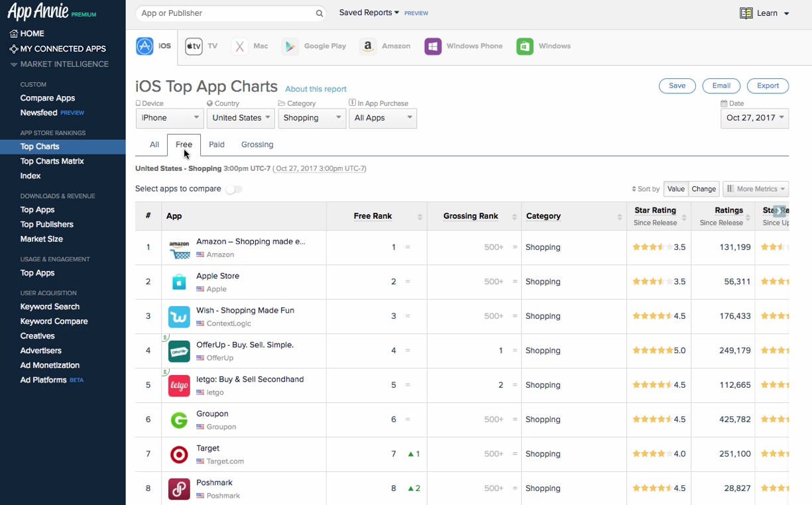The width and height of the screenshot is (812, 505).
Task: Click the Export button
Action: [768, 86]
